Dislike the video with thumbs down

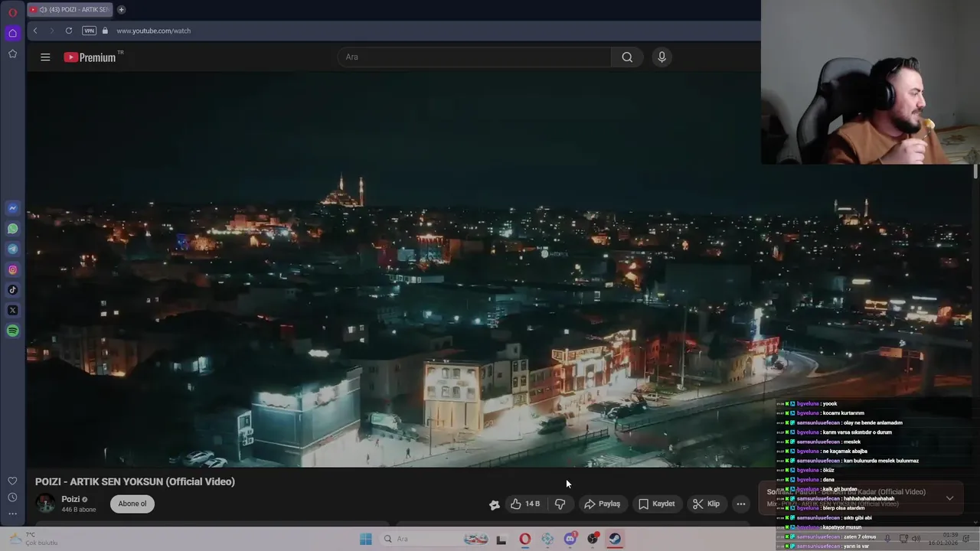tap(560, 504)
